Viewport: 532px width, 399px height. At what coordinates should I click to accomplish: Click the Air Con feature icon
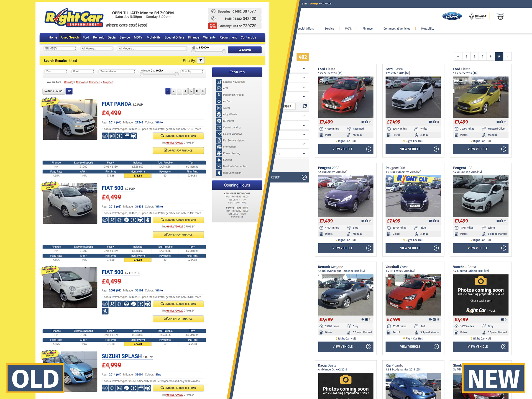[x=219, y=101]
